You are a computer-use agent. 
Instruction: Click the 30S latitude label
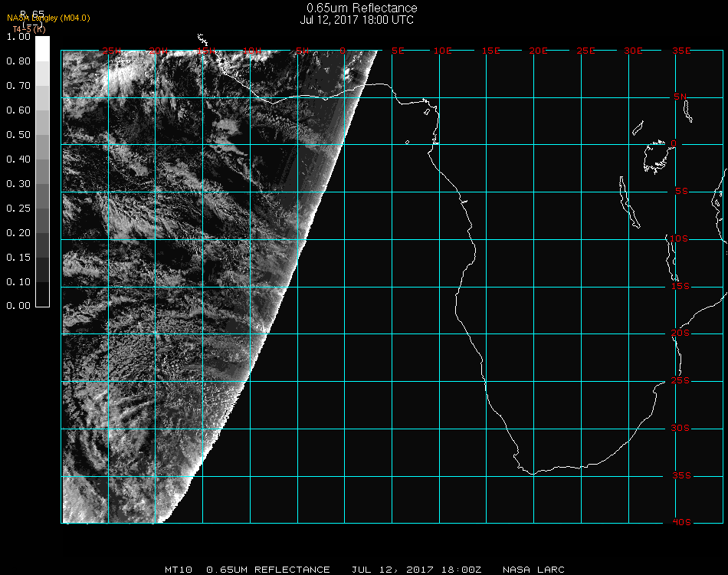[x=680, y=429]
